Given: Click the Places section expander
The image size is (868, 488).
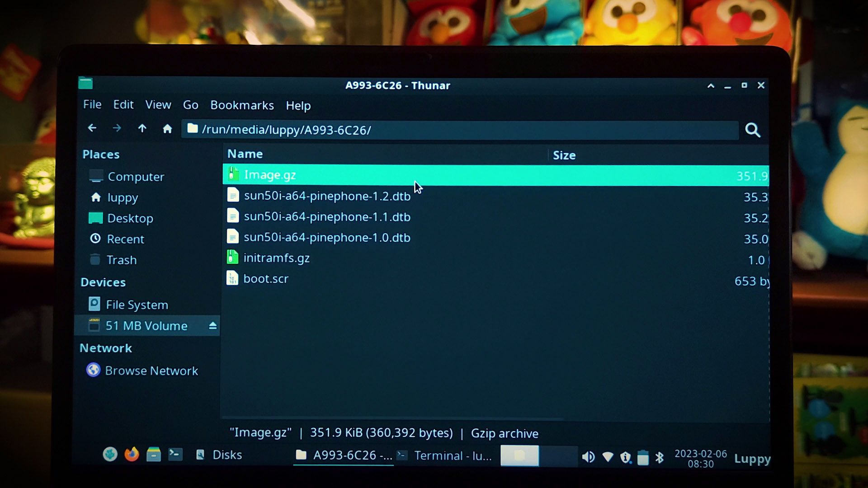Looking at the screenshot, I should coord(101,154).
